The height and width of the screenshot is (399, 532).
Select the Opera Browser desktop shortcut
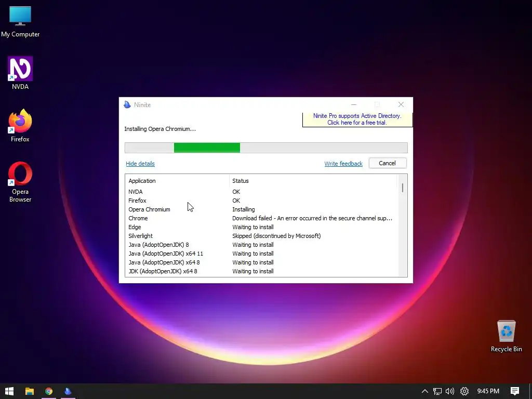coord(20,182)
